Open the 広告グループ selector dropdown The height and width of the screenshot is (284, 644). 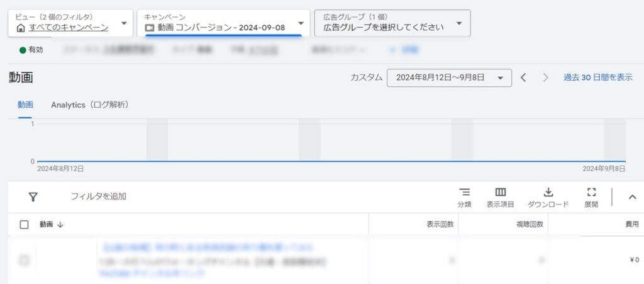(392, 23)
